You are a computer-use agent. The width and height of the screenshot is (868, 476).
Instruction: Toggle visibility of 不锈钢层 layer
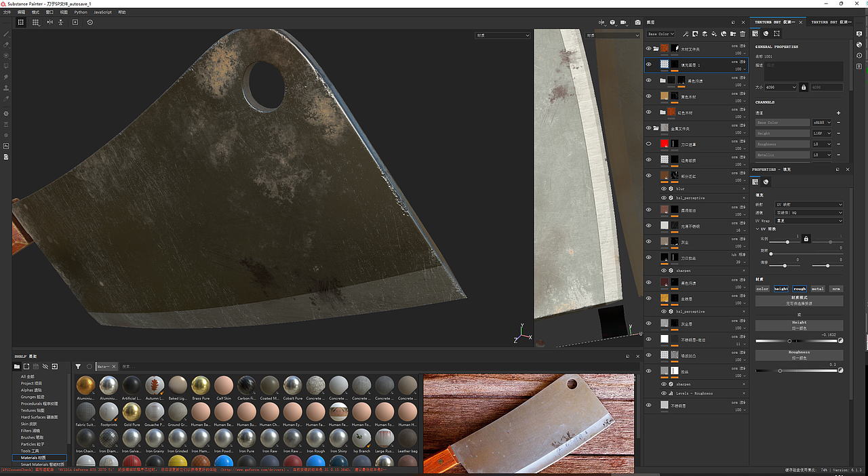[x=648, y=405]
